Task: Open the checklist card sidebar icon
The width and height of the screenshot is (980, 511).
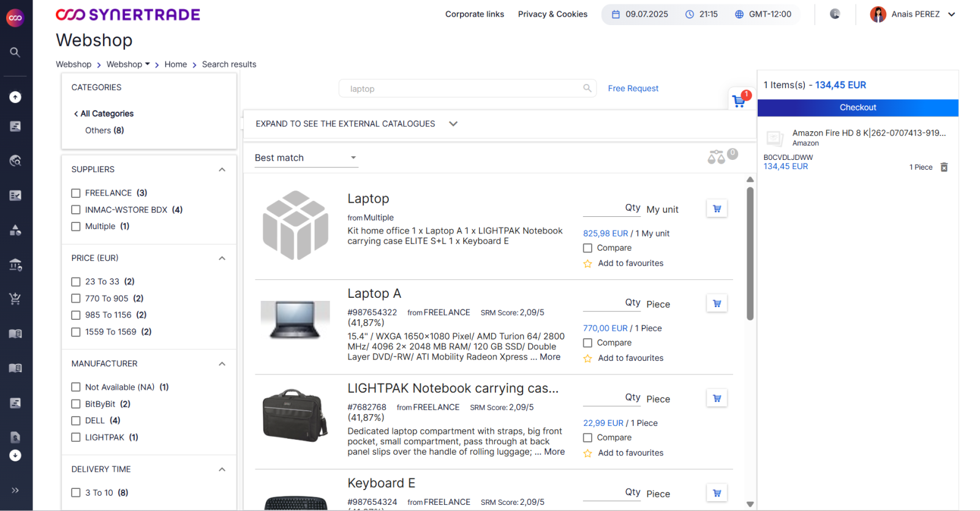Action: 15,195
